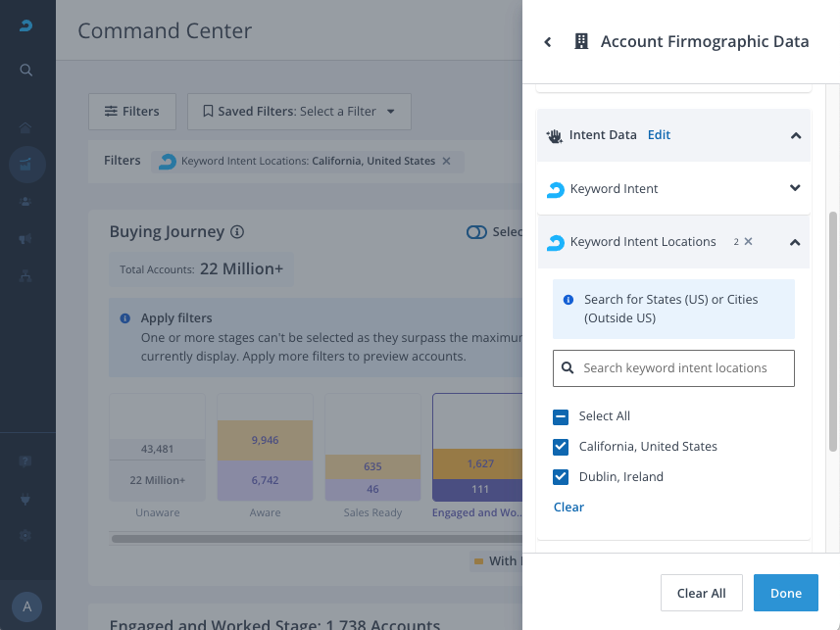The width and height of the screenshot is (840, 630).
Task: Clear Keyword Intent Locations count with X
Action: [748, 241]
